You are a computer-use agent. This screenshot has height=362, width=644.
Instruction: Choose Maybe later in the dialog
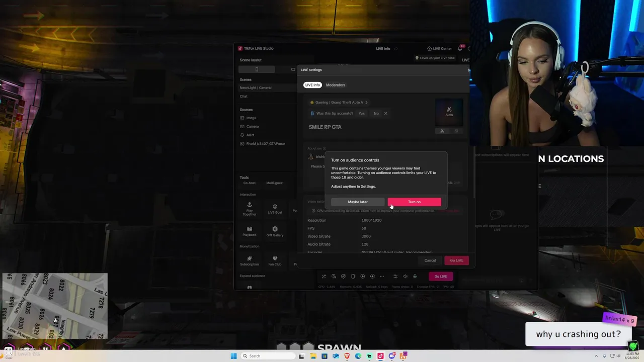click(x=358, y=202)
